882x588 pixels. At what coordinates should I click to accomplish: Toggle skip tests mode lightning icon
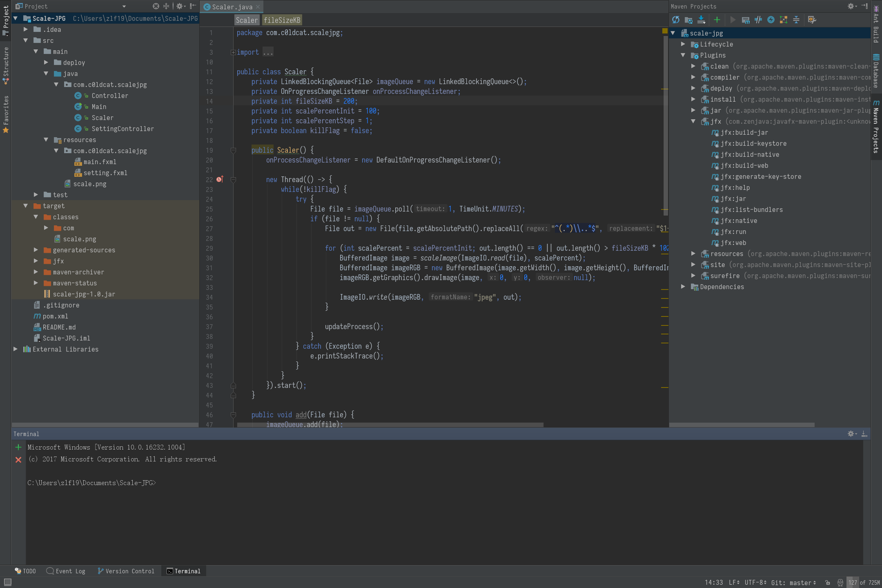771,20
